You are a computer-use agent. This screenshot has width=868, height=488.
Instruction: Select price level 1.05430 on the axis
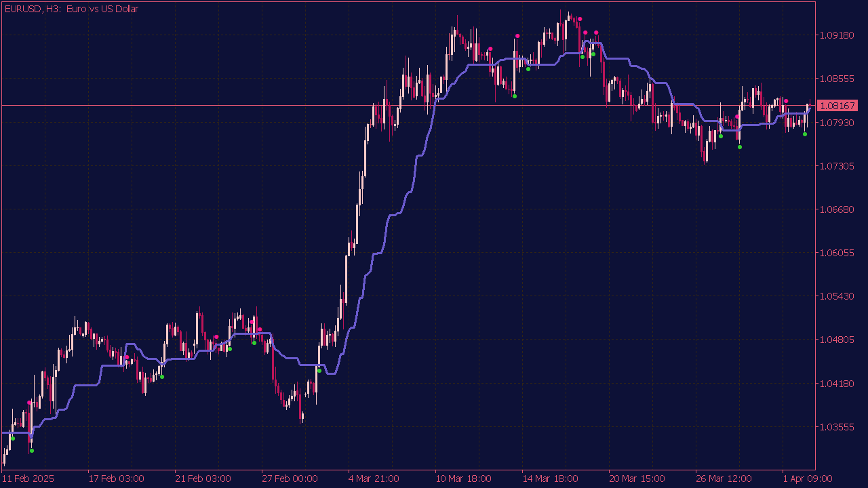tap(837, 297)
